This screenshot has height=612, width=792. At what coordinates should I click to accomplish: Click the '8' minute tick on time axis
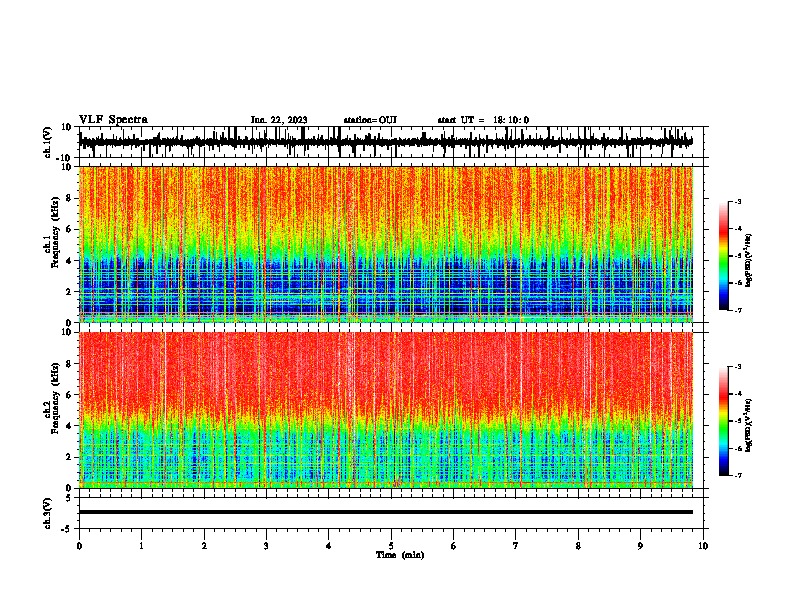coord(578,546)
